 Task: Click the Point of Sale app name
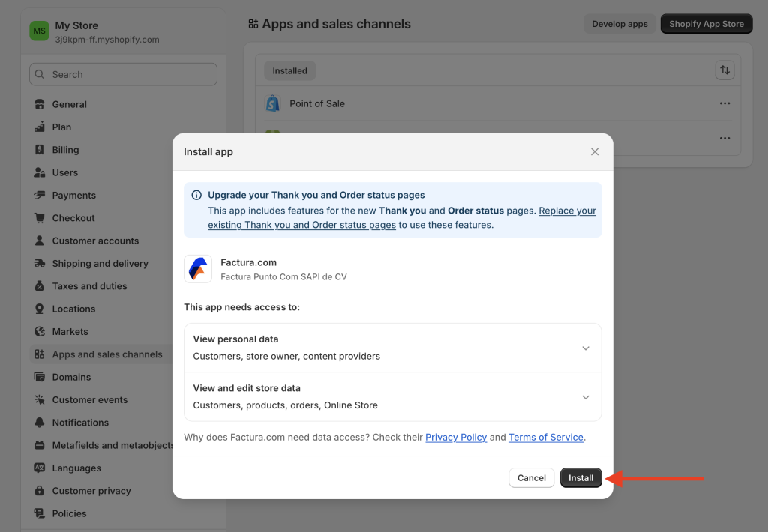pyautogui.click(x=317, y=103)
